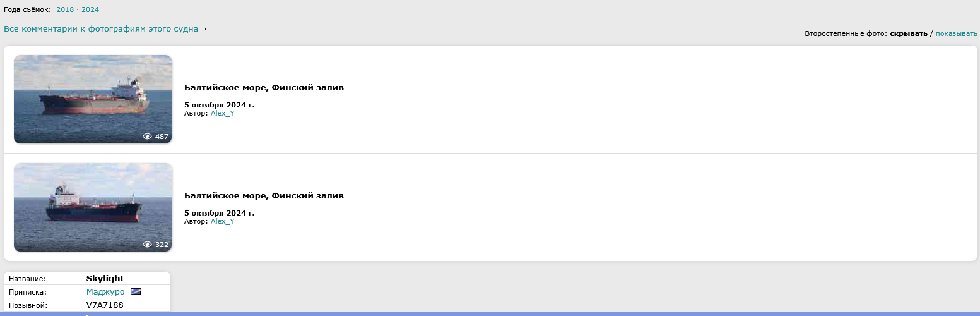The image size is (980, 316).
Task: Click the ship name Skylight
Action: point(105,278)
